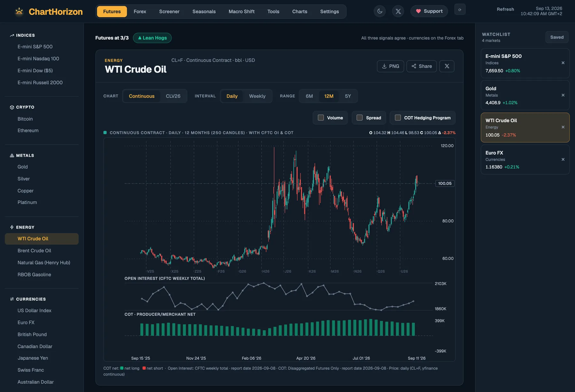Open the Lean Hogs signal pill
Viewport: 575px width, 392px height.
click(152, 38)
